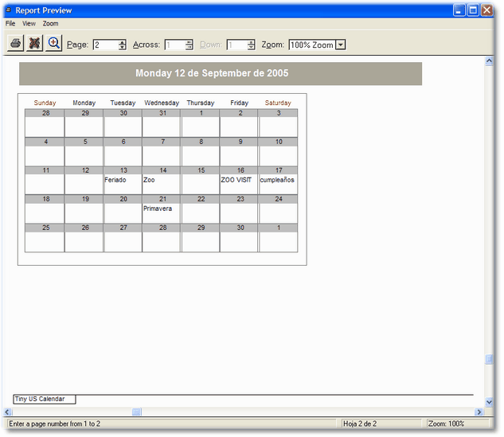Click the Friday column header
504x437 pixels.
click(240, 103)
